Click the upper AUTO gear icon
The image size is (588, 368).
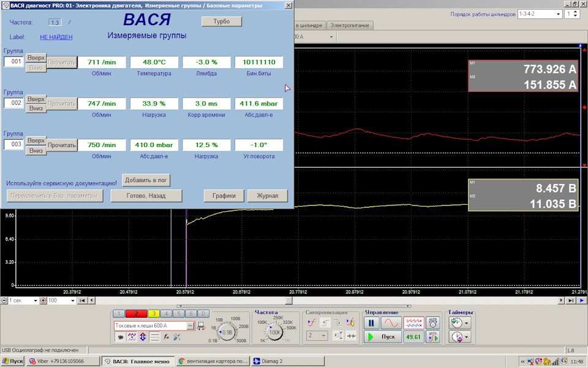[433, 323]
